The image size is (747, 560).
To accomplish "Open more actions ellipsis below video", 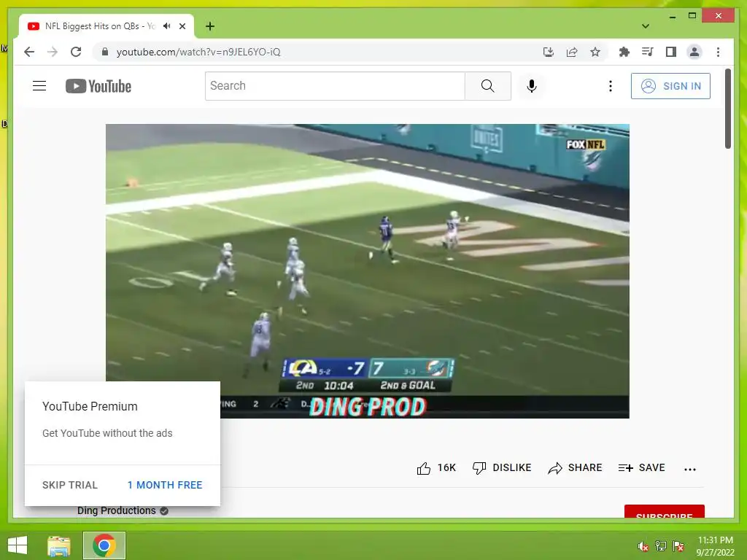I will (690, 469).
